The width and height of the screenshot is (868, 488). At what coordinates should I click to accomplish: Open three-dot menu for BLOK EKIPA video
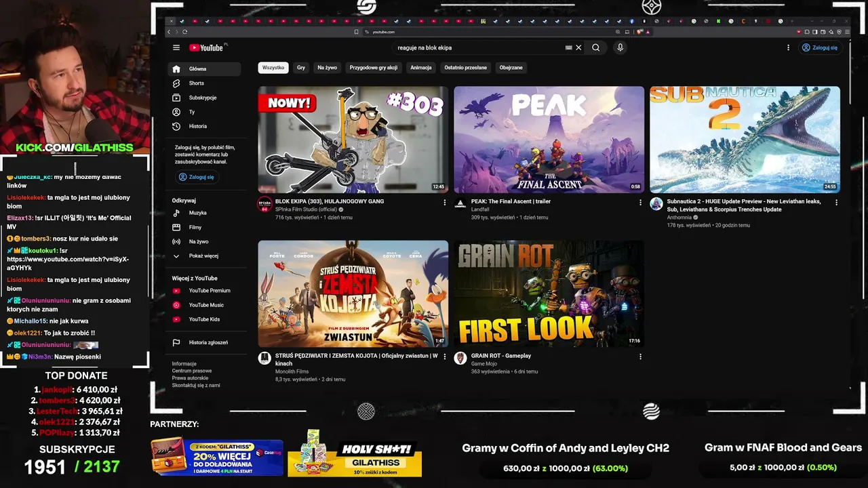pos(445,202)
